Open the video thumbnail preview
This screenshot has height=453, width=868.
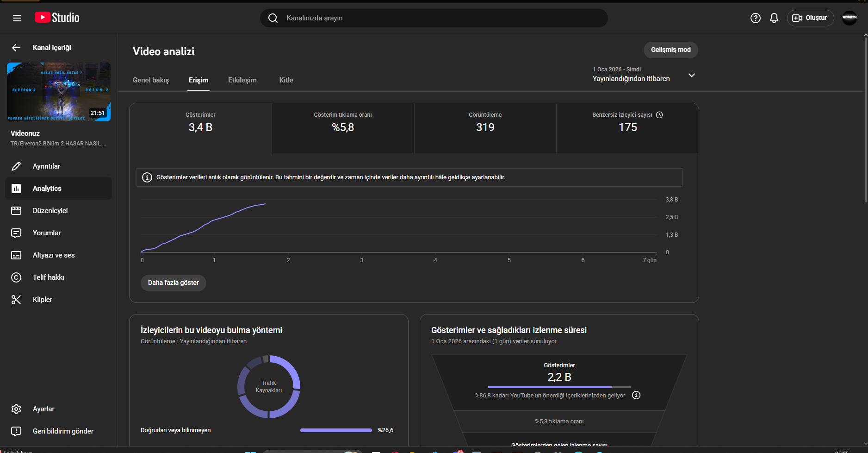(59, 92)
